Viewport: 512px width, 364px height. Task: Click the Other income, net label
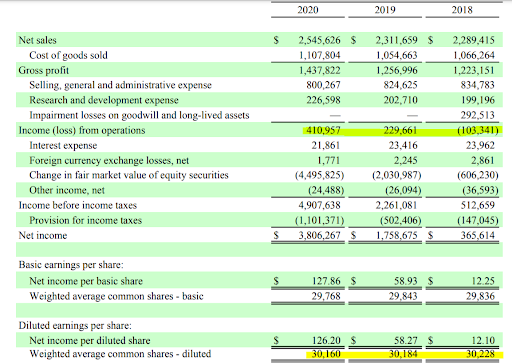(x=67, y=190)
